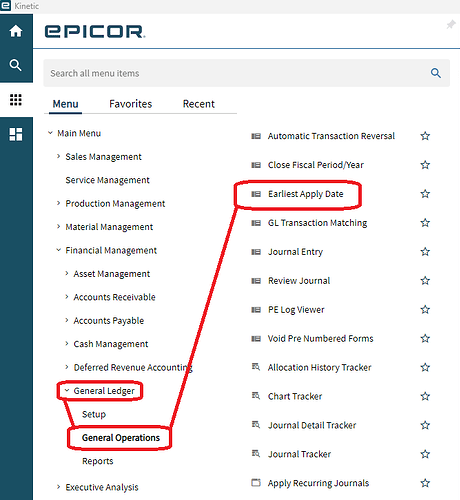Viewport: 460px width, 500px height.
Task: Click form icon beside Void Pre Numbered Forms
Action: [x=256, y=339]
